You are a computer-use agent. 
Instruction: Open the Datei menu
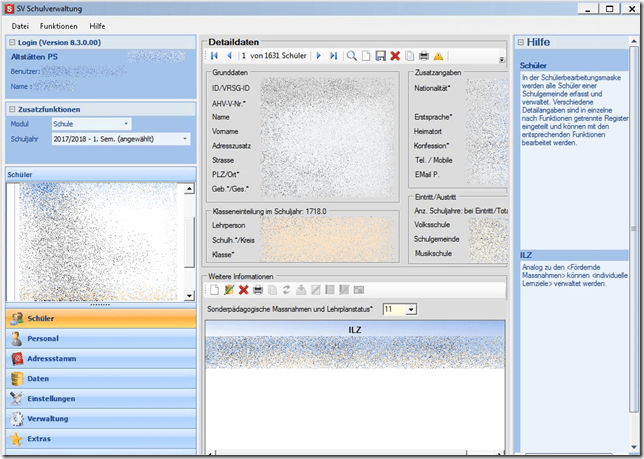click(20, 25)
